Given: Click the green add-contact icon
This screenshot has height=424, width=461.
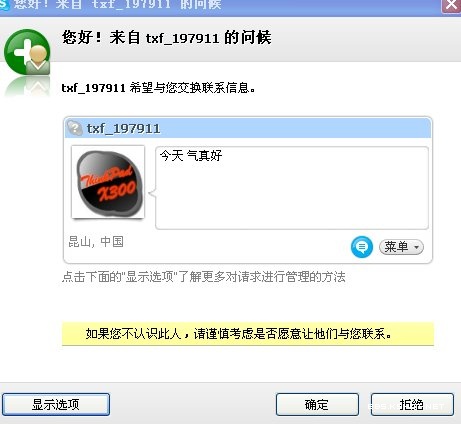Looking at the screenshot, I should point(27,52).
